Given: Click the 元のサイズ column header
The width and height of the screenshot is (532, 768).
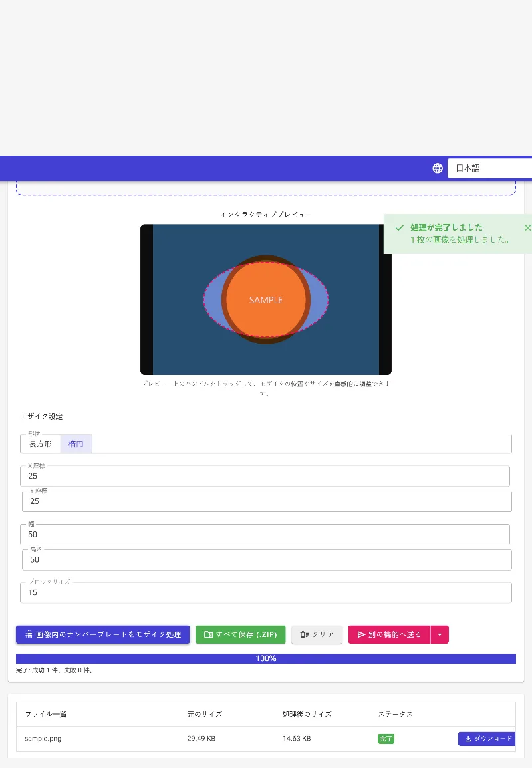Looking at the screenshot, I should (x=204, y=714).
